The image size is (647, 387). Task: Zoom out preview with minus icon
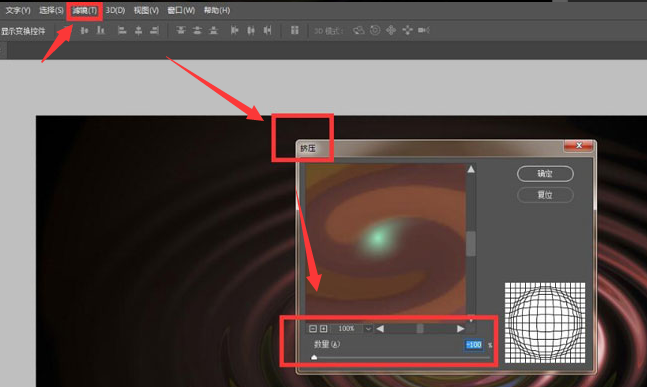point(313,329)
